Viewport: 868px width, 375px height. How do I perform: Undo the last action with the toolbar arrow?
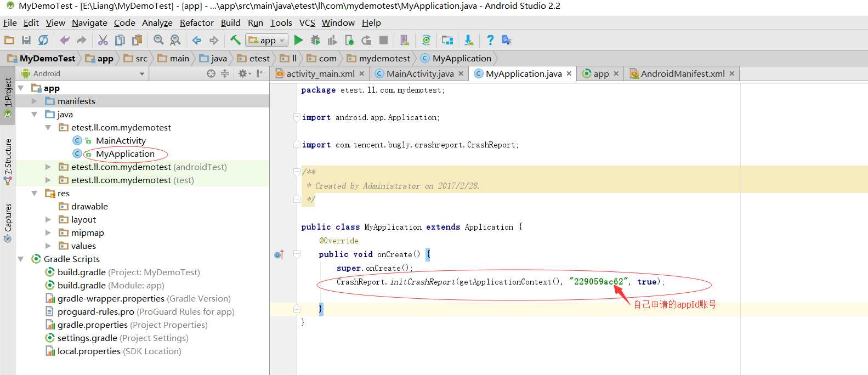point(65,40)
